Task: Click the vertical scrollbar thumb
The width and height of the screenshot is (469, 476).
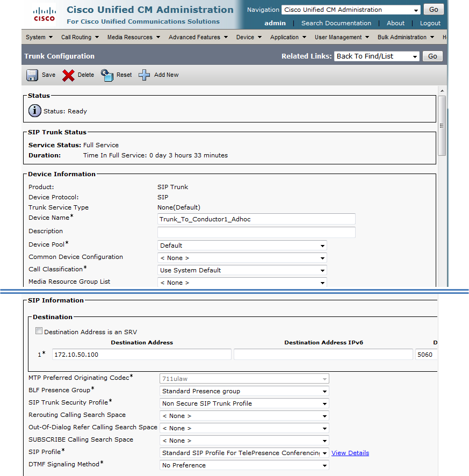Action: point(442,126)
